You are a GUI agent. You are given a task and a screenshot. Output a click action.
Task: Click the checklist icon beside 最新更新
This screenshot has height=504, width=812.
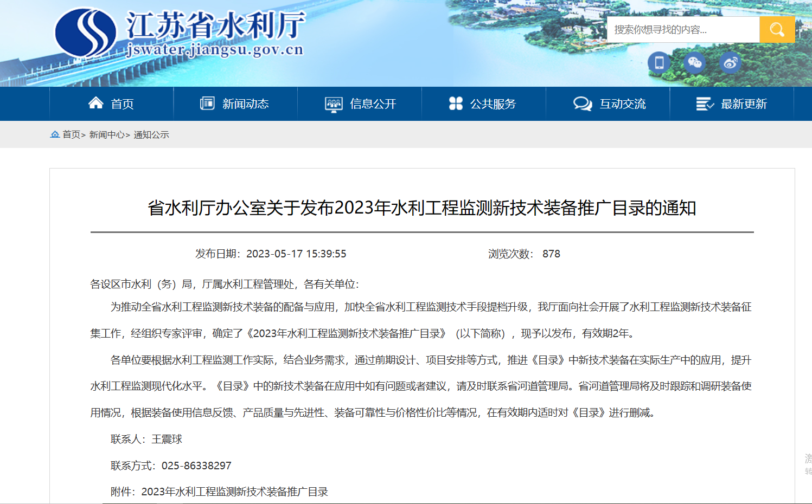pos(705,104)
